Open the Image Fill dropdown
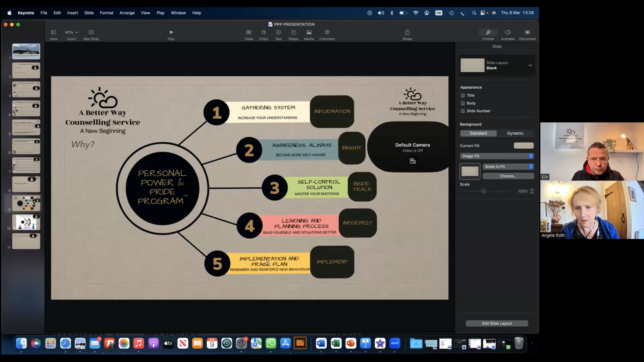Image resolution: width=644 pixels, height=362 pixels. tap(496, 156)
